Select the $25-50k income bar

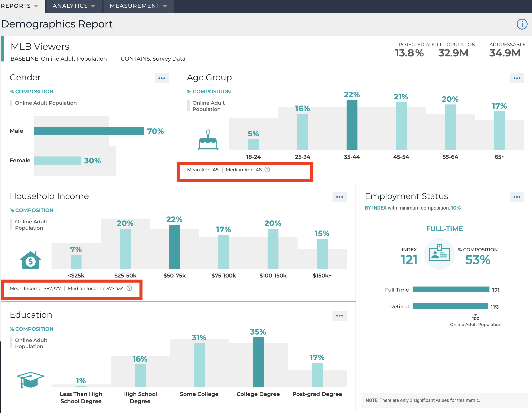click(x=125, y=249)
